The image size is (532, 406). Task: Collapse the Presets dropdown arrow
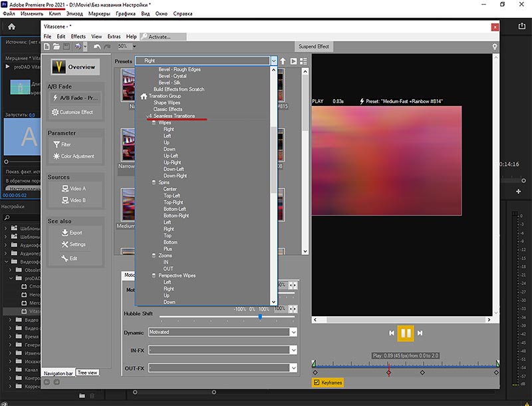[274, 61]
